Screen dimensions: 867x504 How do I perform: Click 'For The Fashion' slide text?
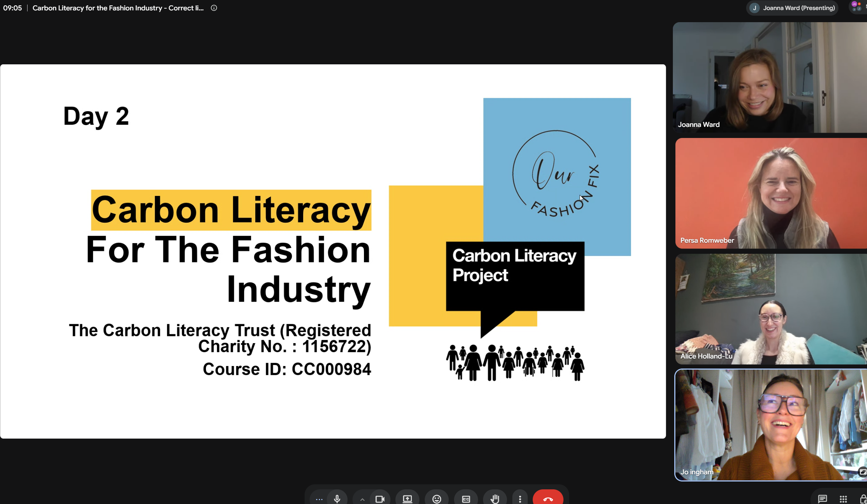[x=228, y=250]
